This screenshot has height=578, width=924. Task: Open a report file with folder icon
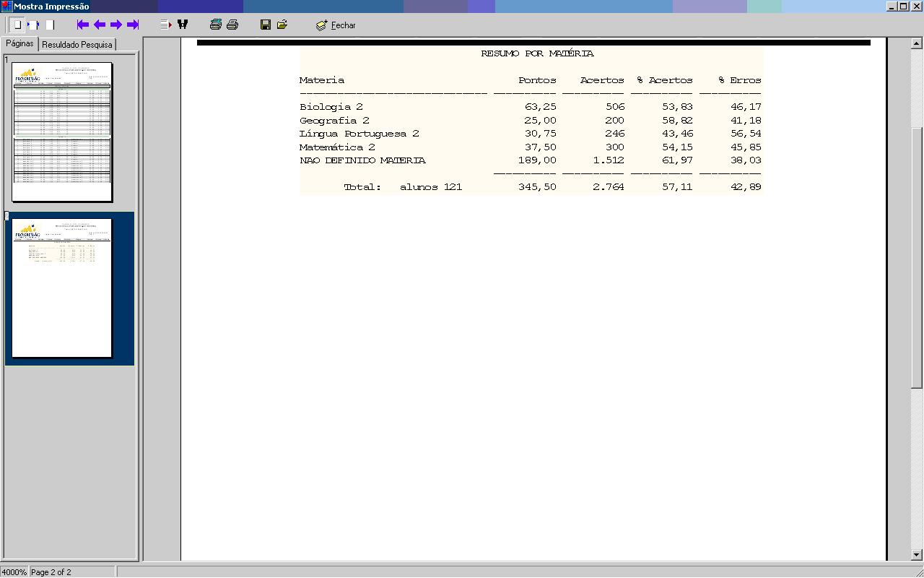(282, 25)
